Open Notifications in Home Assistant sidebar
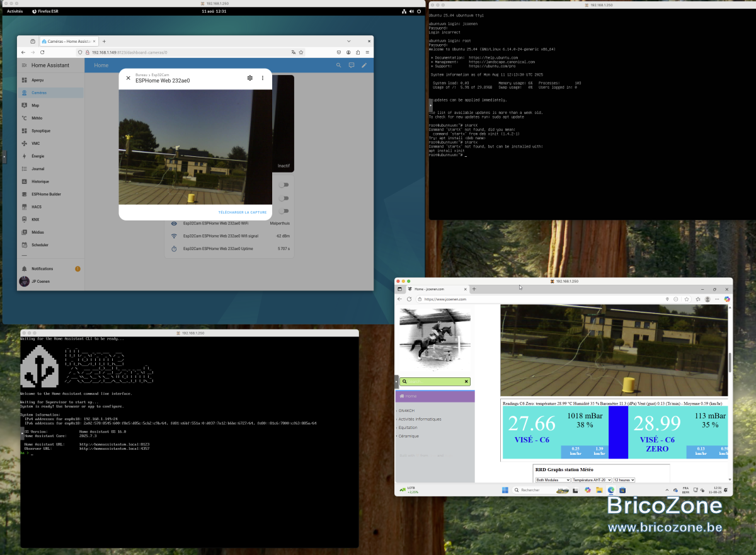The image size is (756, 555). pyautogui.click(x=50, y=268)
